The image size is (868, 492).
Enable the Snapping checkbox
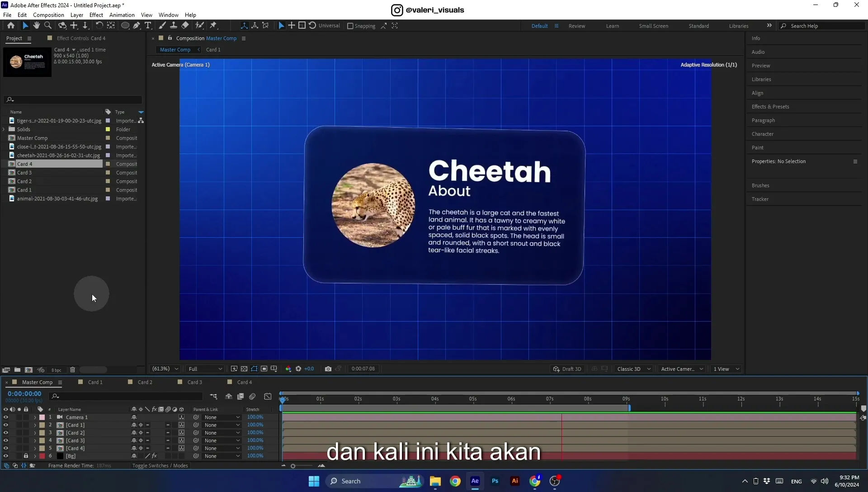click(x=350, y=26)
